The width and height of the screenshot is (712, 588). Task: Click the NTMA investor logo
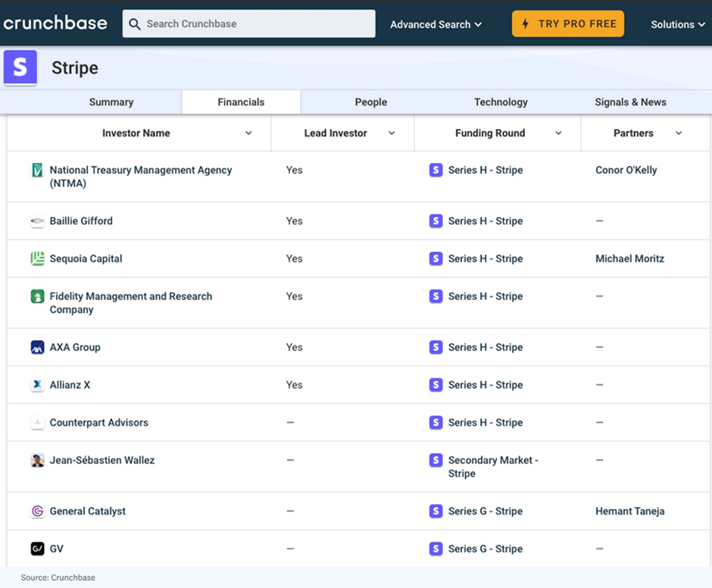pos(37,170)
